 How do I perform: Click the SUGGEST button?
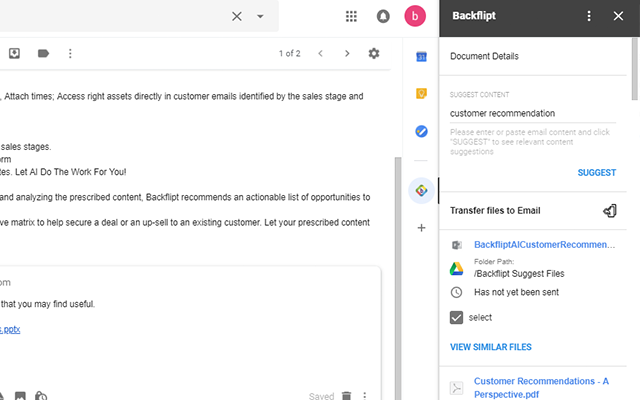(596, 173)
